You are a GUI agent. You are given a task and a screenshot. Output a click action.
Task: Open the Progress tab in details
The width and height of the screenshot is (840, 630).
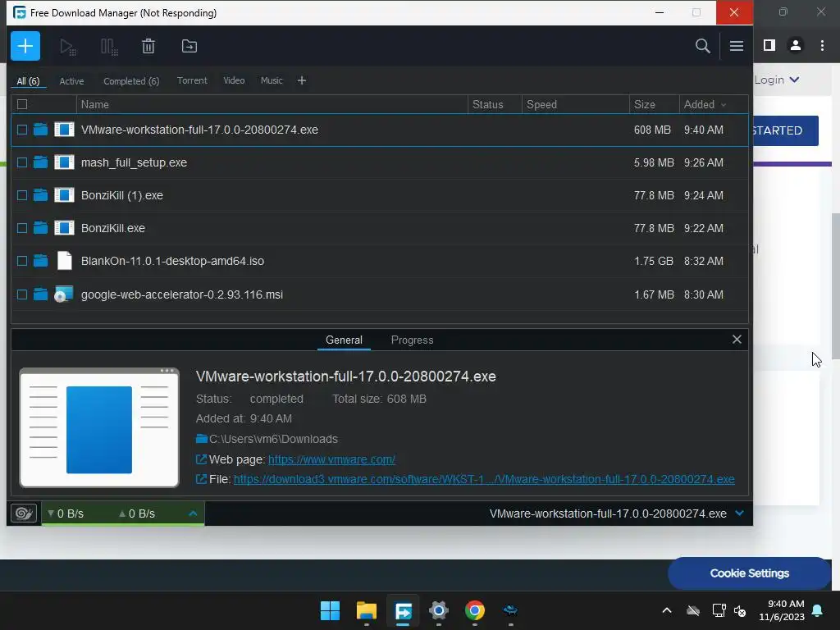[412, 340]
